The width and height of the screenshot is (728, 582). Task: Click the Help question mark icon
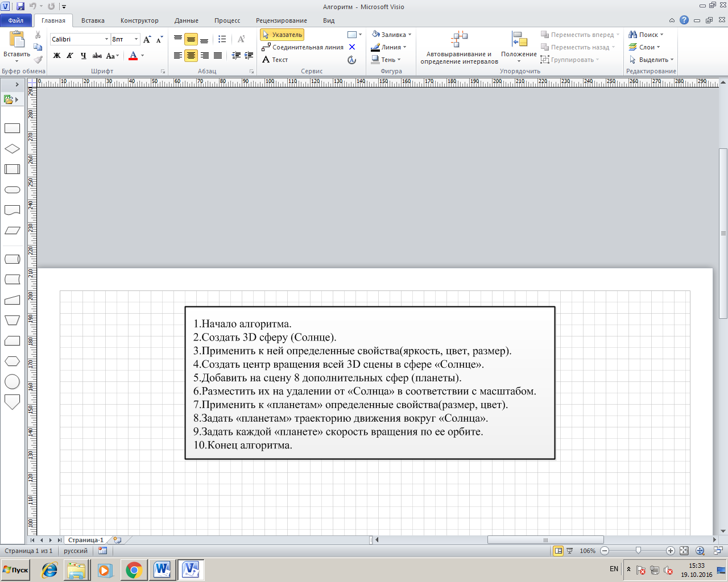click(x=684, y=20)
